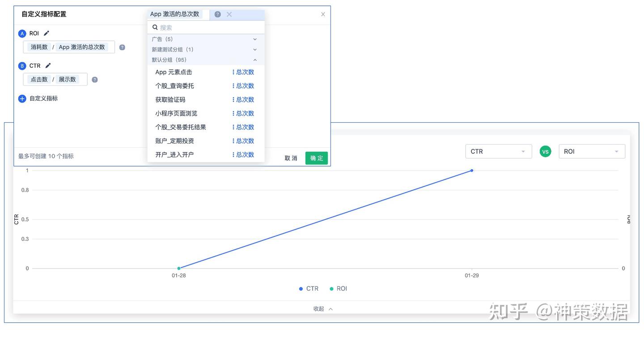
Task: Click the help icon next to App 激活的总次数
Action: point(217,14)
